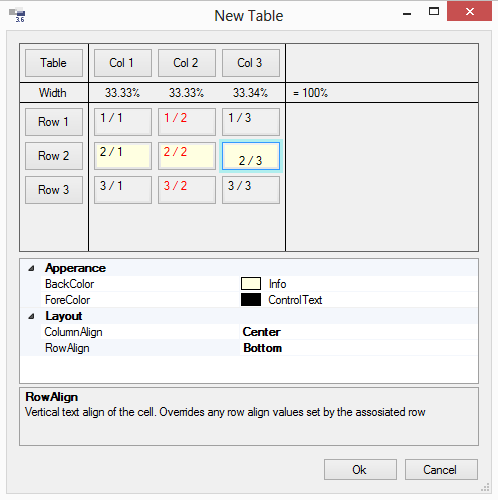
Task: Select the Col 2 column button
Action: (187, 63)
